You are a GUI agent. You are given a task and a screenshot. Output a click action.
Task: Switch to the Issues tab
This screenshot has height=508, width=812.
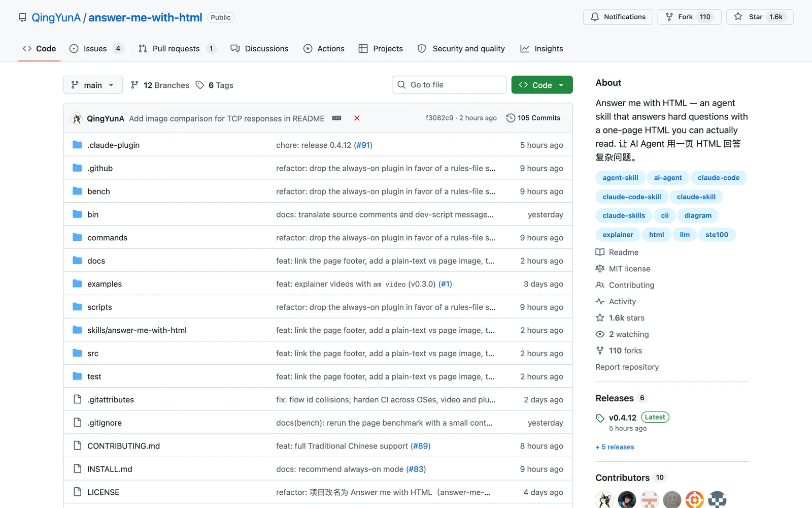pos(96,48)
